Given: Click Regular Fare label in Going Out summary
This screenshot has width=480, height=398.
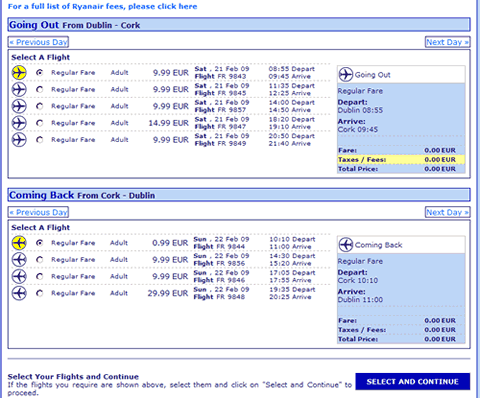Looking at the screenshot, I should click(x=360, y=91).
